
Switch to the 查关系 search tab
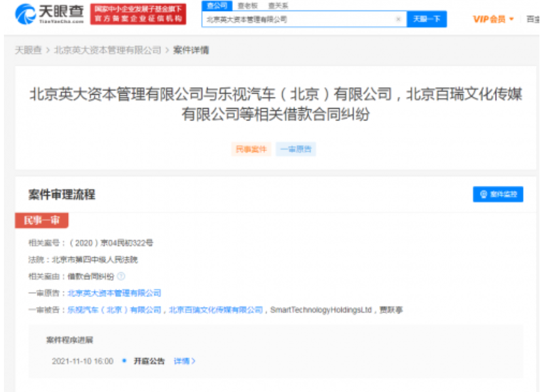[278, 5]
